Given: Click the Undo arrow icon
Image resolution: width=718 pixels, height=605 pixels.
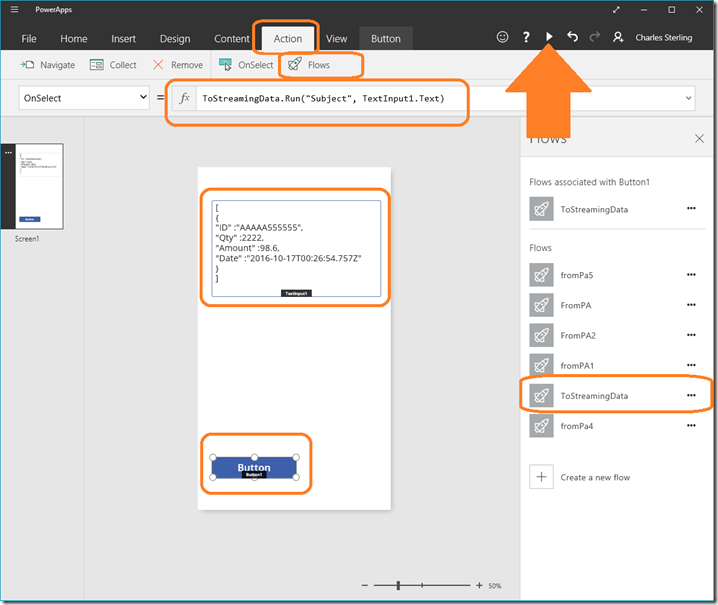Looking at the screenshot, I should pyautogui.click(x=572, y=37).
